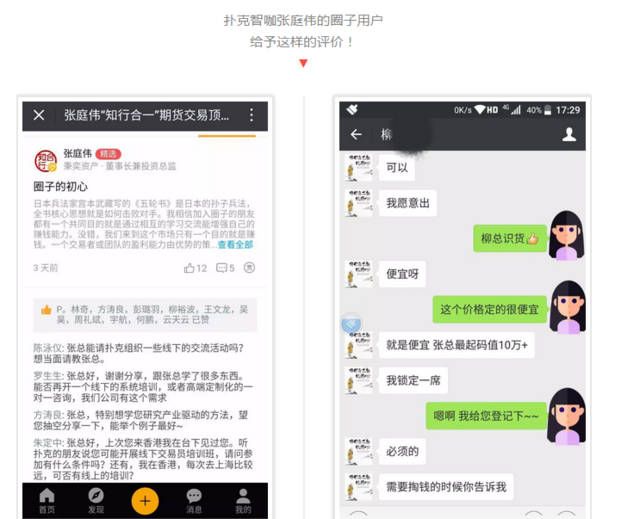Click 查看全部 to expand the post

pos(236,244)
